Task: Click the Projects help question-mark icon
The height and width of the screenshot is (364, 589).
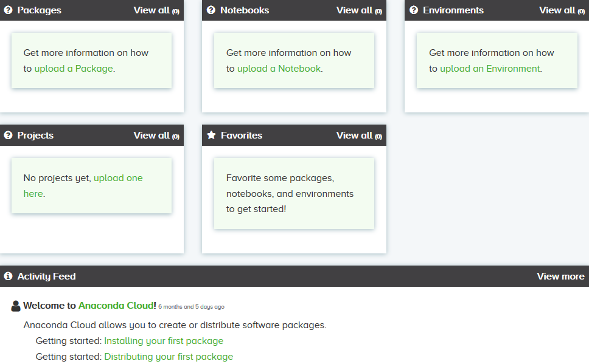Action: click(x=8, y=135)
